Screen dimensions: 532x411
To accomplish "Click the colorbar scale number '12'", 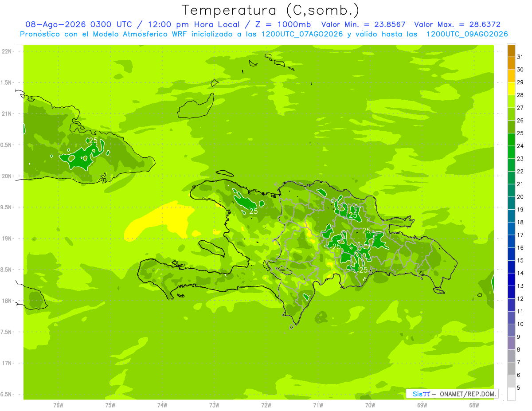I will [x=520, y=298].
